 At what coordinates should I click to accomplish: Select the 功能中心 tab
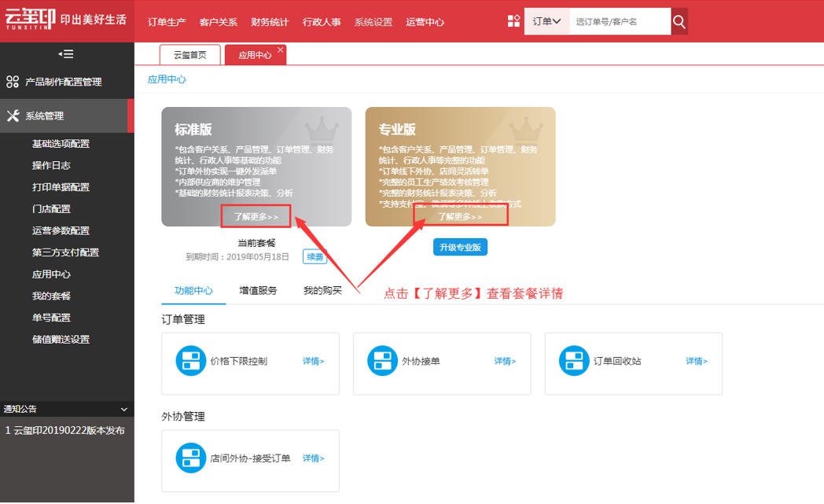[x=193, y=291]
